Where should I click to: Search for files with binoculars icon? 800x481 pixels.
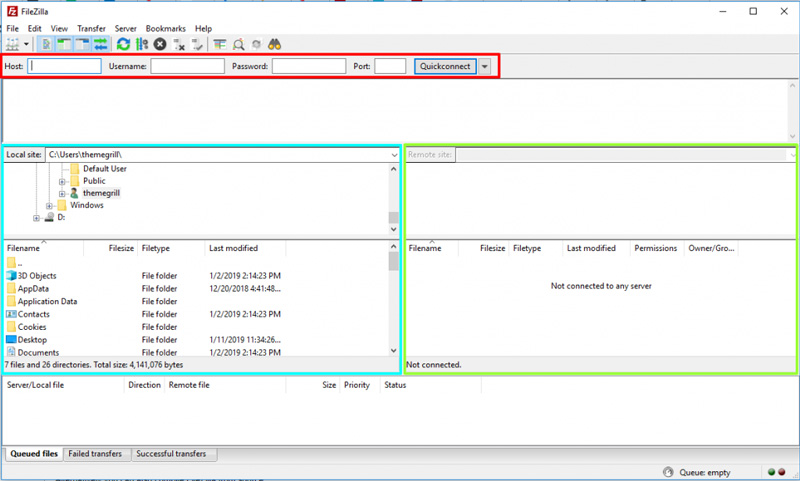coord(274,44)
